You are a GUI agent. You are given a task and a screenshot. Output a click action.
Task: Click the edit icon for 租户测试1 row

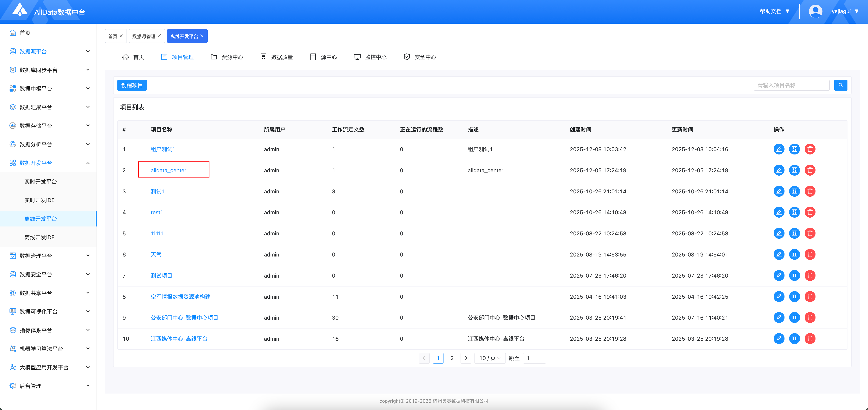point(779,149)
